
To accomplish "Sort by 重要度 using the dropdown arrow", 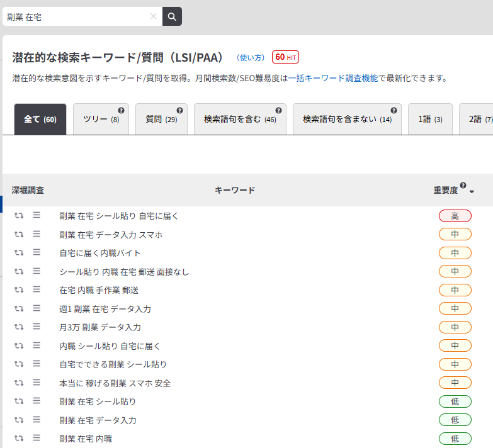I will point(472,191).
